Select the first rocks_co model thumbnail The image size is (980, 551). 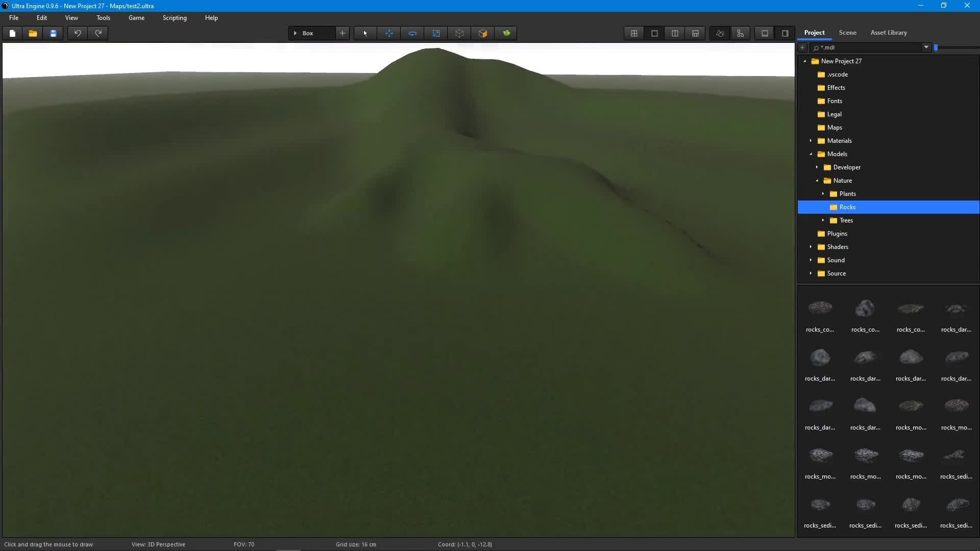[820, 308]
